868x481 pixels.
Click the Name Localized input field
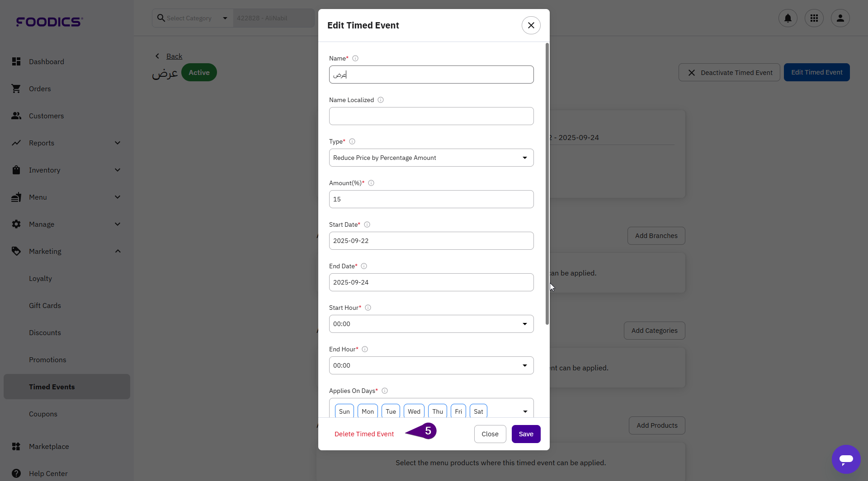coord(431,116)
